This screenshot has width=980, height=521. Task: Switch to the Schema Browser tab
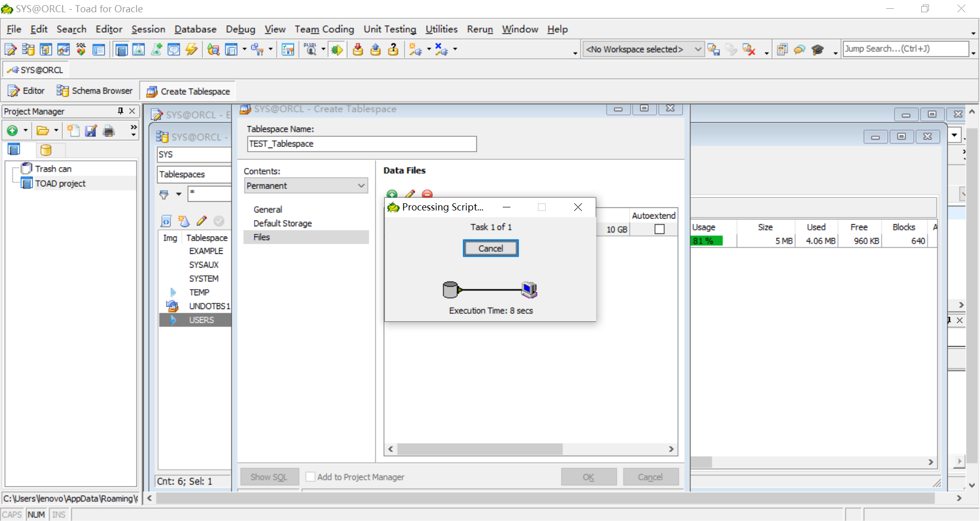click(x=95, y=91)
